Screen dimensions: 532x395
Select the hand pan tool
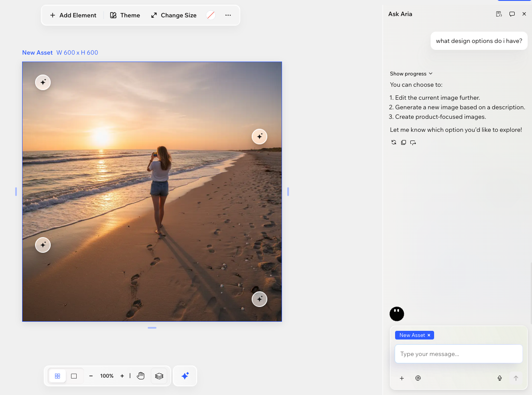click(x=140, y=376)
